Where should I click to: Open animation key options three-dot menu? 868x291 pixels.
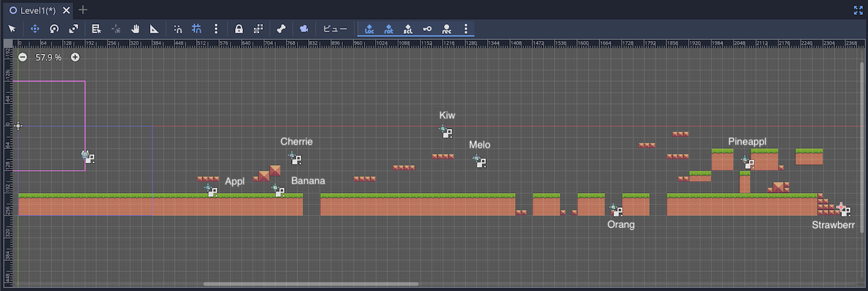click(466, 29)
